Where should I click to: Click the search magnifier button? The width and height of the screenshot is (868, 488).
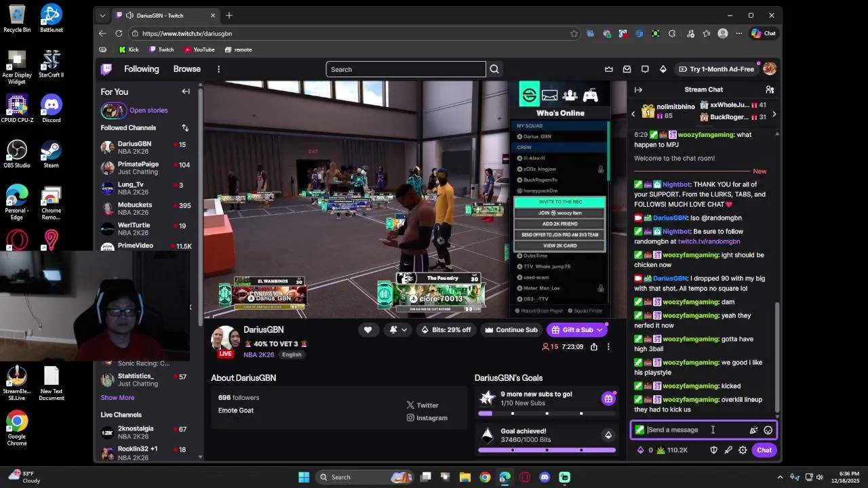click(494, 69)
